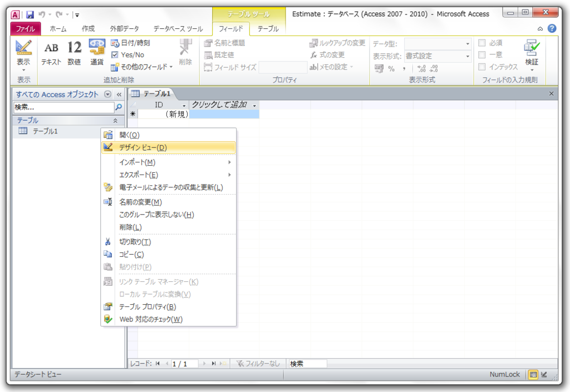Choose 切り取り from context menu
Image resolution: width=570 pixels, height=392 pixels.
169,242
